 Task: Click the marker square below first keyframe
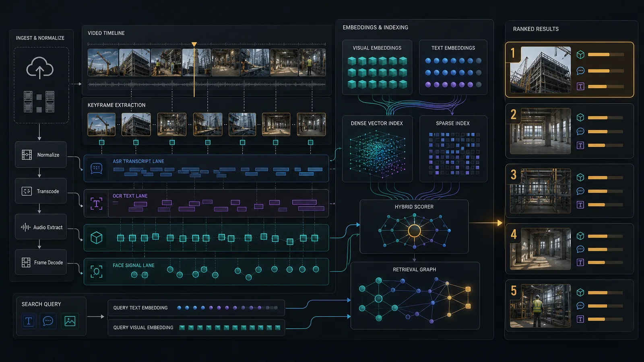101,142
